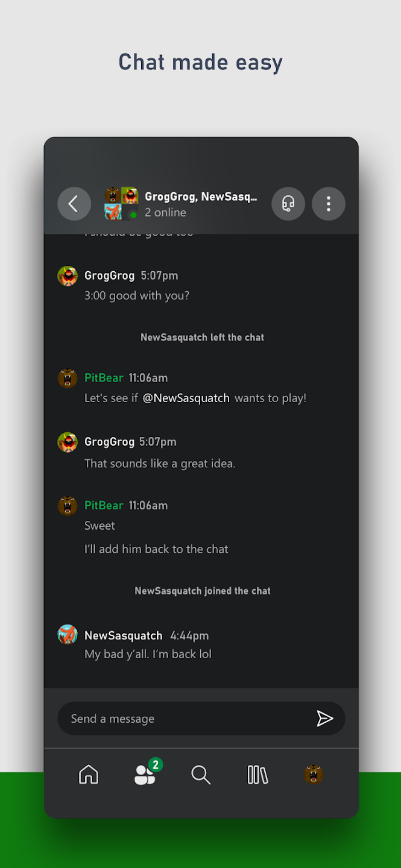
Task: Open the game Library icon in the bottom bar
Action: pos(257,775)
